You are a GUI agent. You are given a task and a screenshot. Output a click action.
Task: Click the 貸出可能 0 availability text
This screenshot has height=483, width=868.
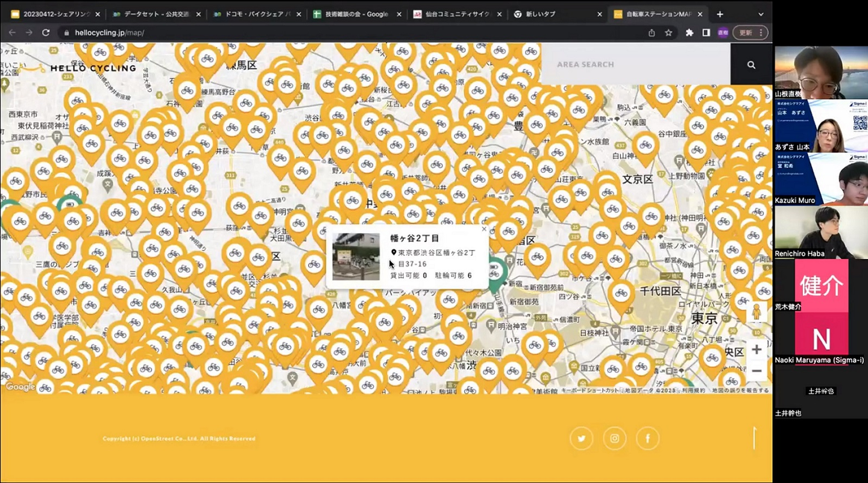click(409, 276)
